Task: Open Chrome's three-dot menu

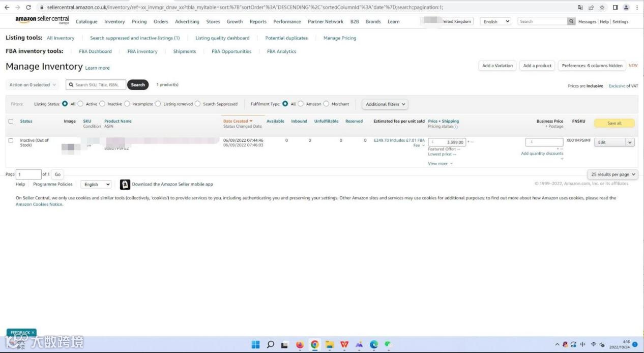Action: [x=637, y=7]
